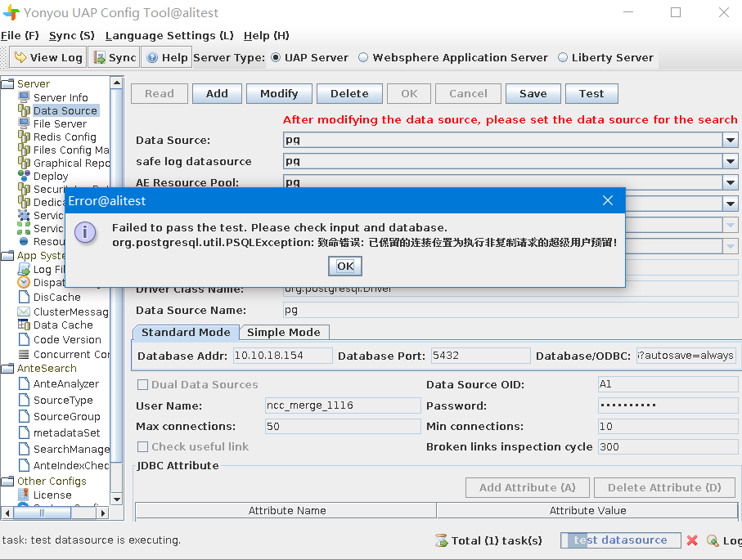Collapse the Server tree folder

(x=7, y=84)
